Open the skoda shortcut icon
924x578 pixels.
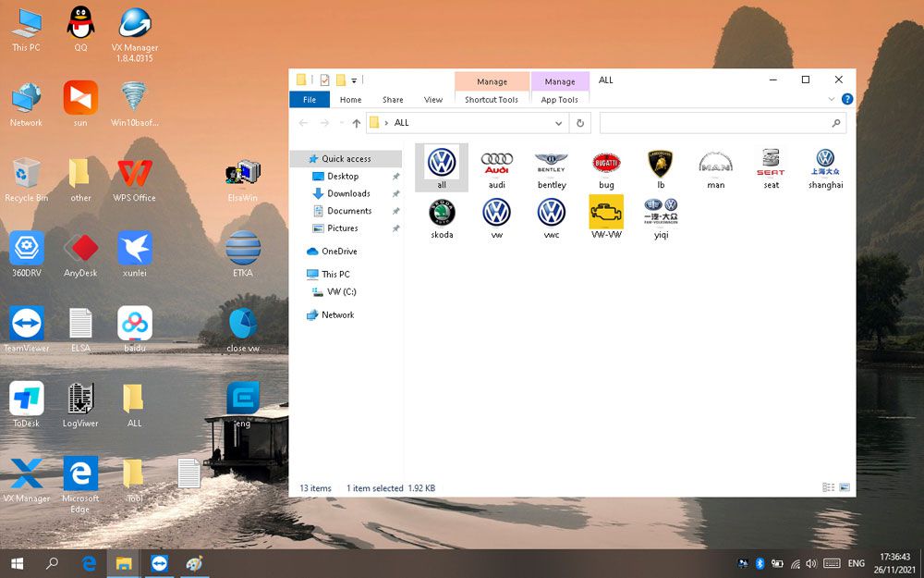[442, 217]
